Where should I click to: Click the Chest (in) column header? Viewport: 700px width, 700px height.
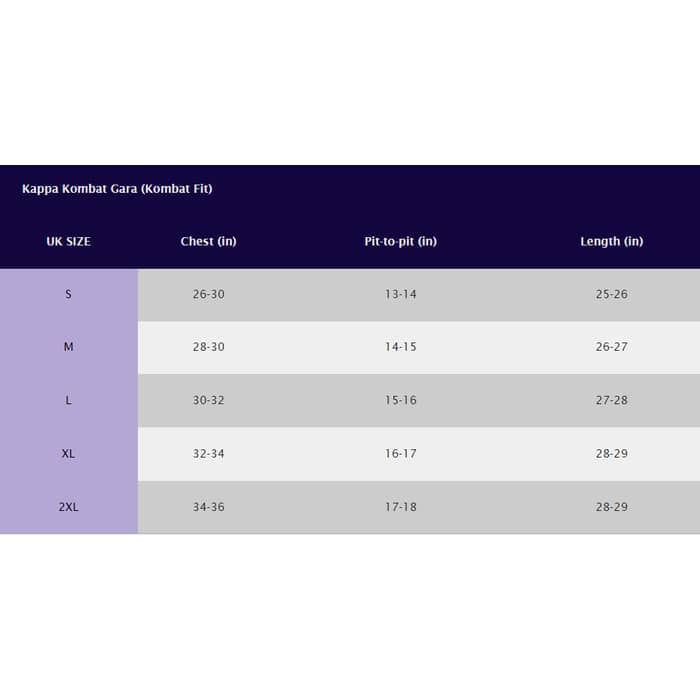point(208,242)
